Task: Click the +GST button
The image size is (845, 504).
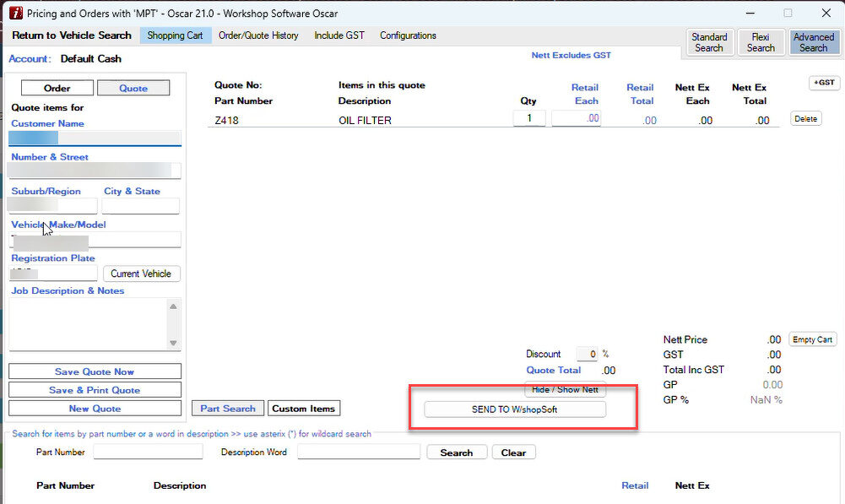Action: [x=824, y=83]
